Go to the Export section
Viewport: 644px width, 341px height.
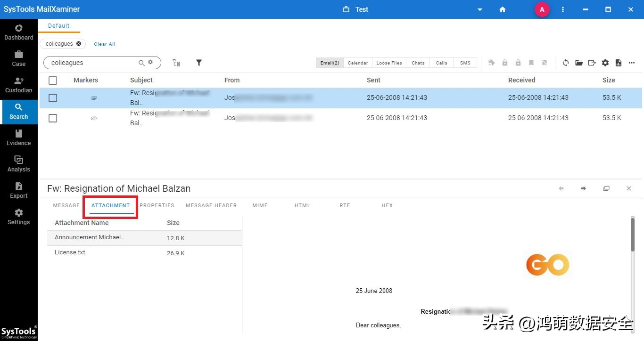coord(19,190)
